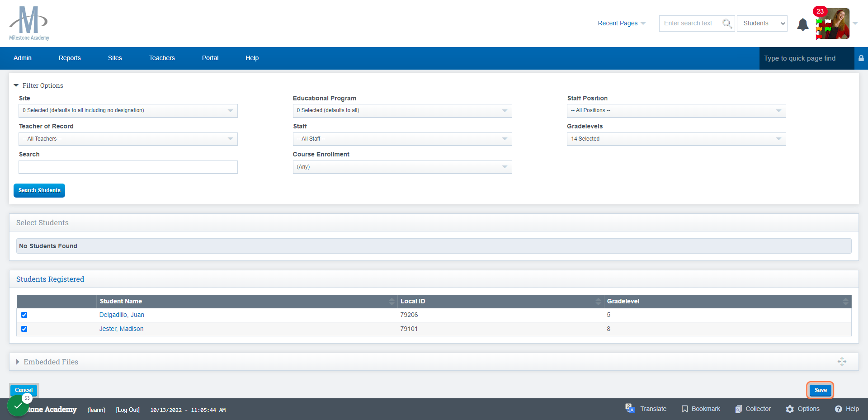Screen dimensions: 868x420
Task: Click the Save button
Action: click(x=821, y=390)
